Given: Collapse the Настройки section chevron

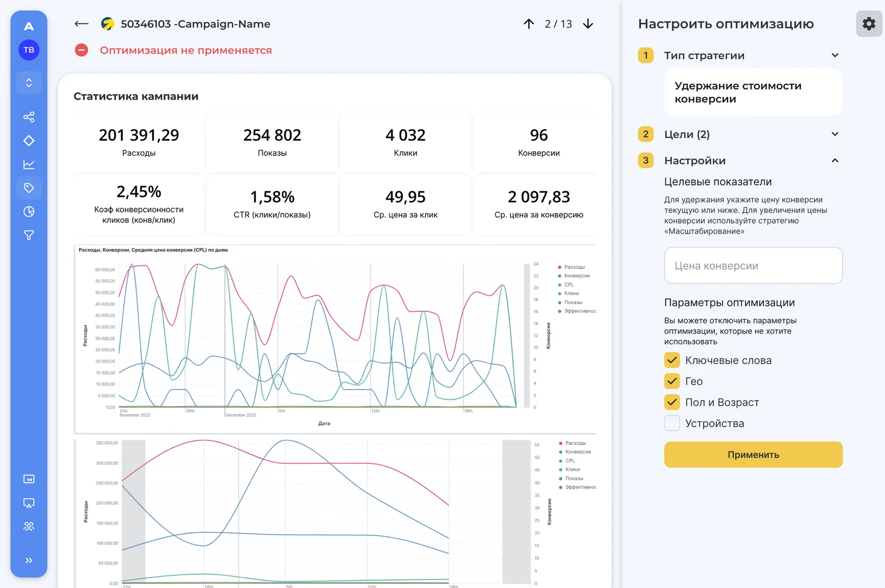Looking at the screenshot, I should coord(835,160).
